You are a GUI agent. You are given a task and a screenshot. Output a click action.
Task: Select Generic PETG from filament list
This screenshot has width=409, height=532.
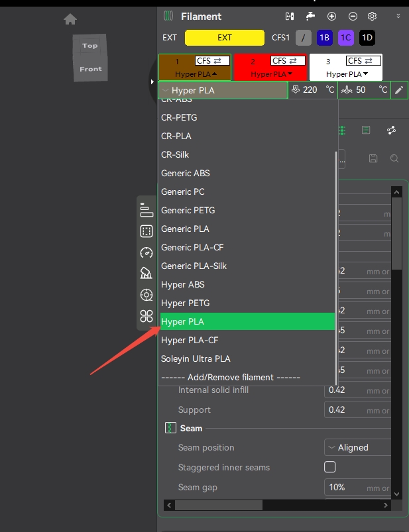click(188, 210)
